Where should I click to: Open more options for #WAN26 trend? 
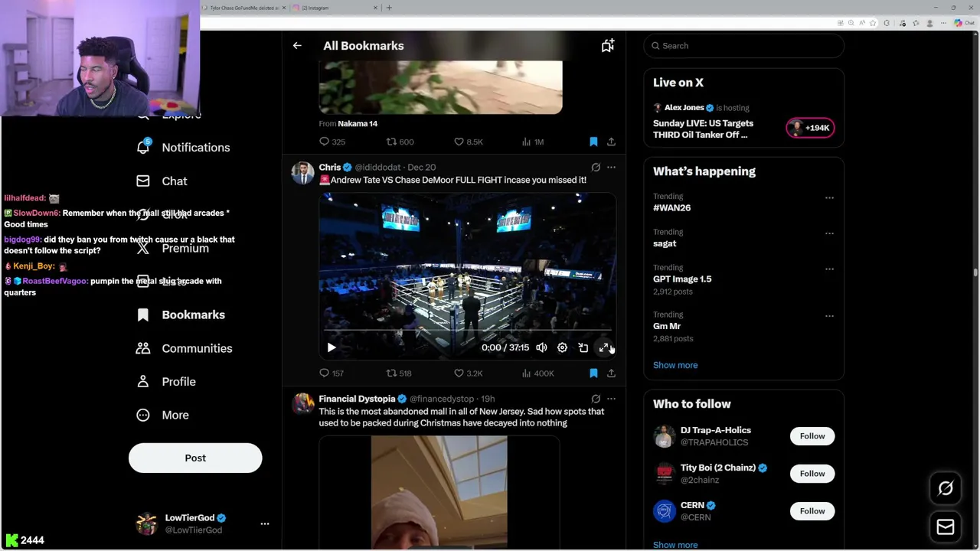[829, 197]
